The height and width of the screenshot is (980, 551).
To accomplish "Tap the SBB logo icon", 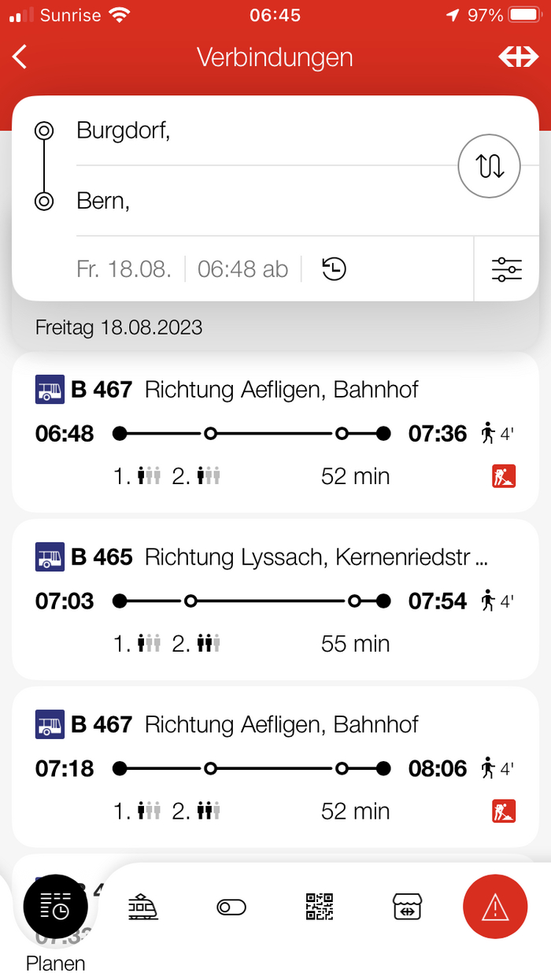I will pos(519,57).
